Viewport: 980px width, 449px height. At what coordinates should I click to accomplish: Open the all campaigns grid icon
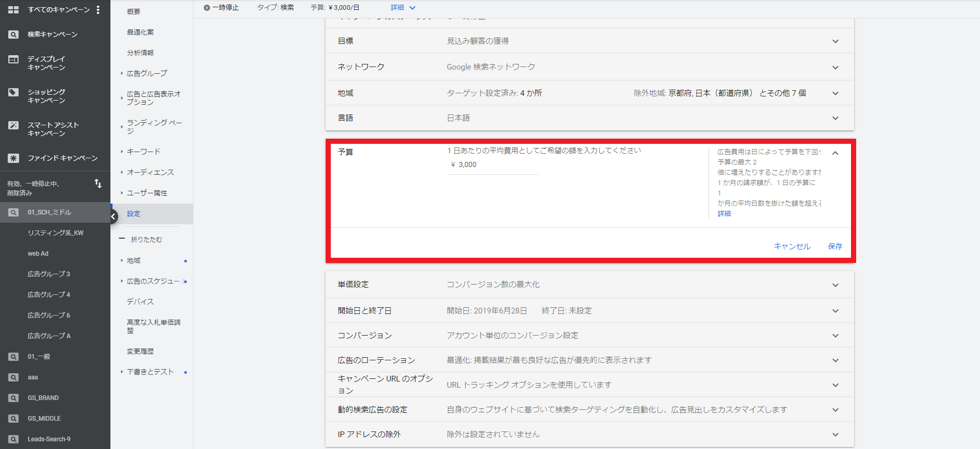(13, 10)
